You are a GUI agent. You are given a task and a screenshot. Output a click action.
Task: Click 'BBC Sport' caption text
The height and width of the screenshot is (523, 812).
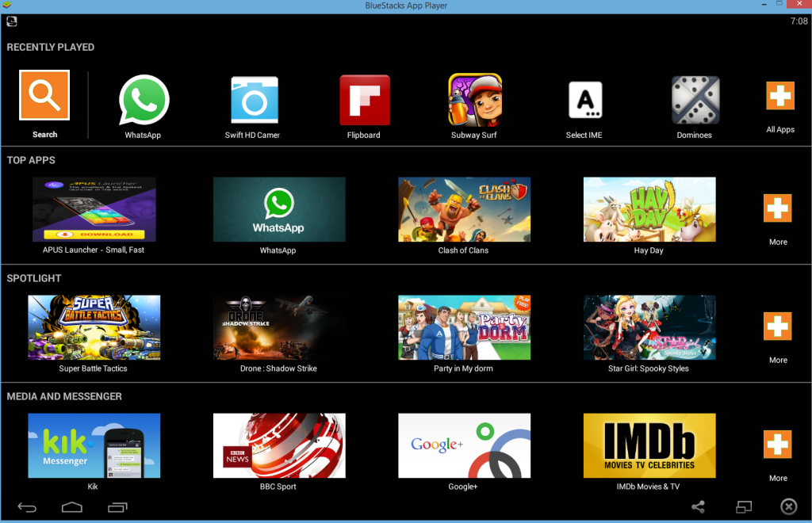278,487
